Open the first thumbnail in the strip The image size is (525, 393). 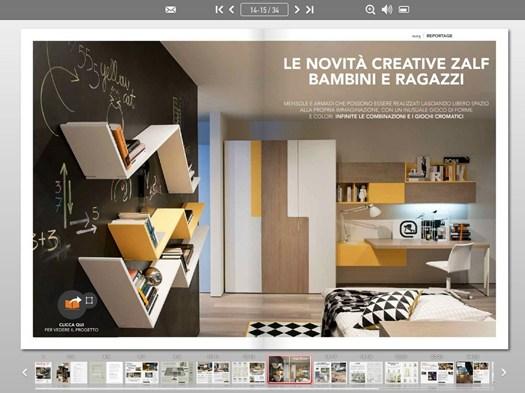[x=44, y=372]
